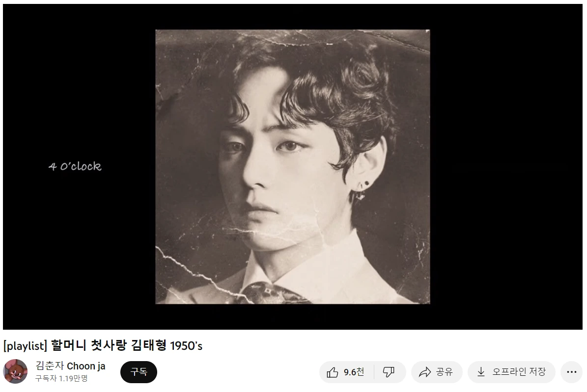Click the thumbs-down dislike icon
This screenshot has width=587, height=392.
[389, 372]
